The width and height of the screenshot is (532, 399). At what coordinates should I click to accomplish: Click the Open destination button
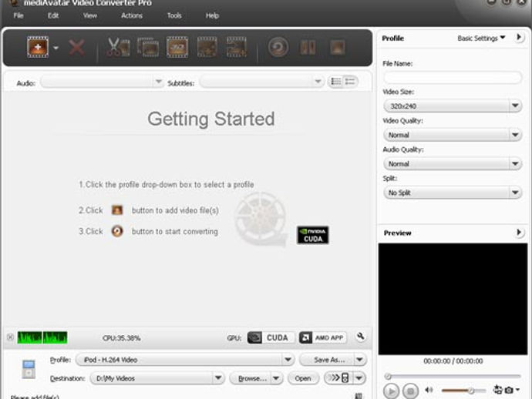pyautogui.click(x=303, y=378)
